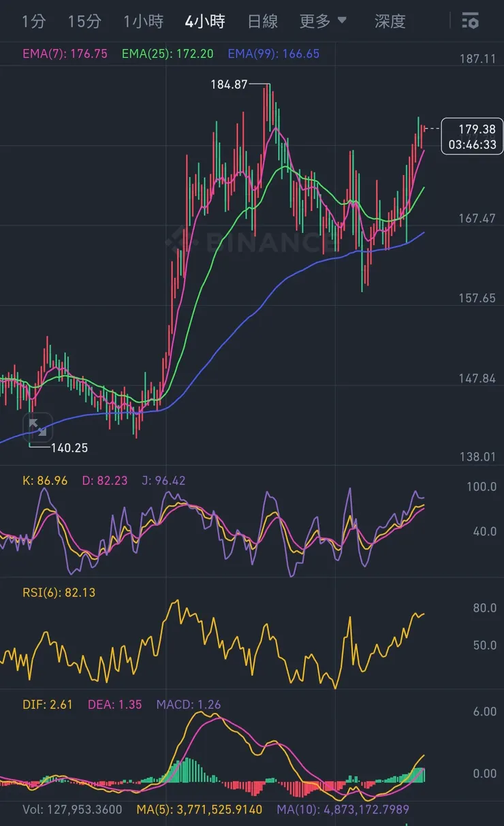Viewport: 504px width, 826px height.
Task: Click the 40.0 KDJ axis label
Action: 484,531
